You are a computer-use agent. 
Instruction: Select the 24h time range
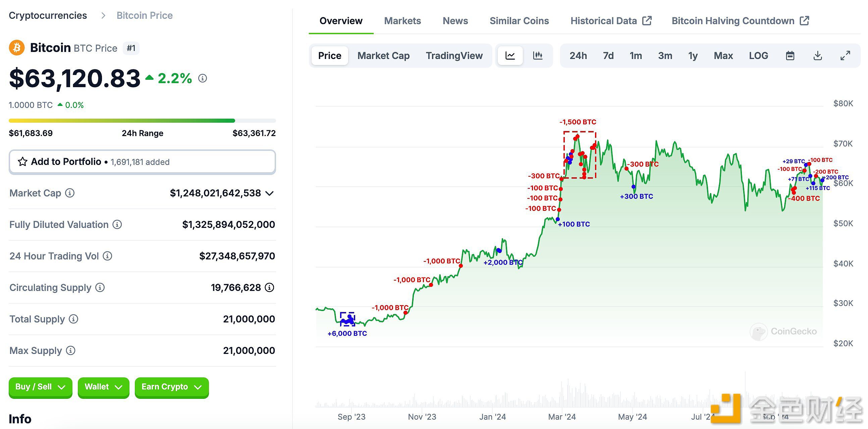578,56
